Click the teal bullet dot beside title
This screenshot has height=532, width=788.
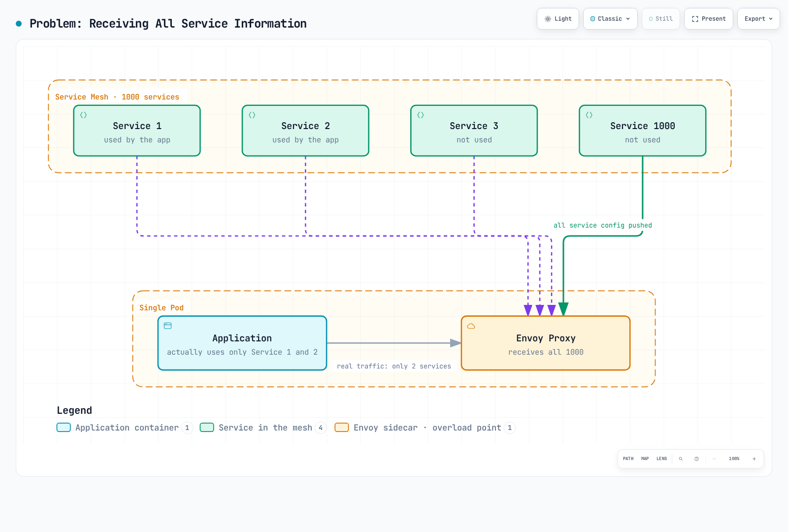[x=19, y=24]
